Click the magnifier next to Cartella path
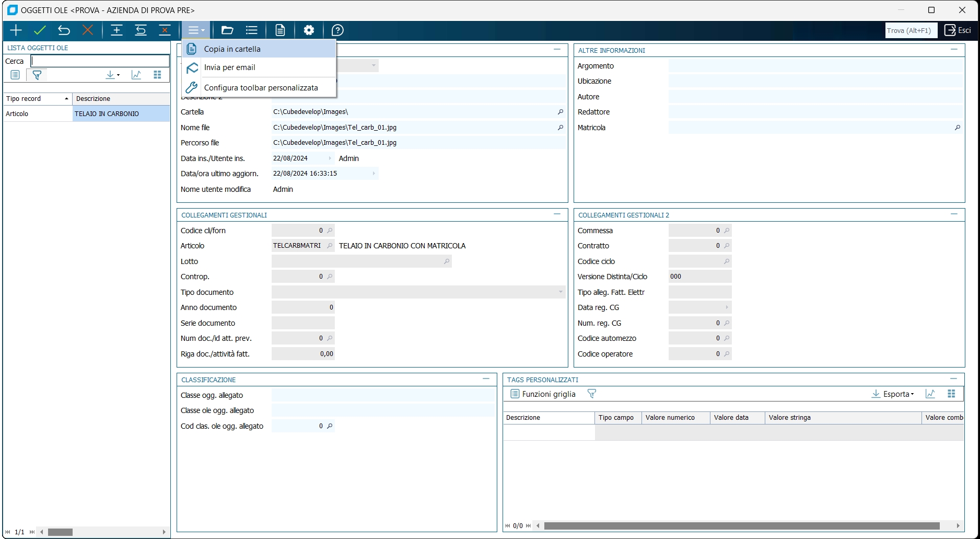The height and width of the screenshot is (539, 980). 561,112
